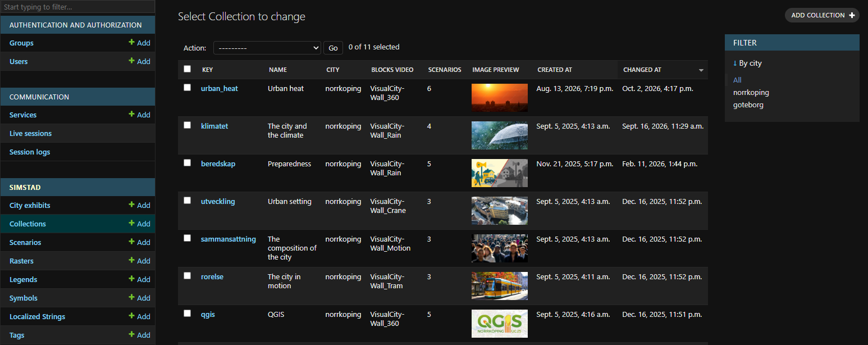
Task: Open the utveckling collection
Action: (x=218, y=201)
